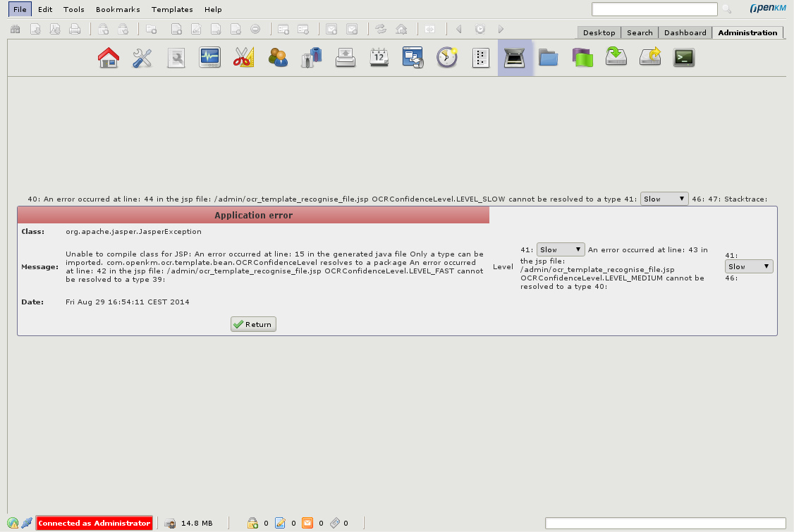Screen dimensions: 794x532
Task: Click the calendar scheduler icon
Action: 379,58
